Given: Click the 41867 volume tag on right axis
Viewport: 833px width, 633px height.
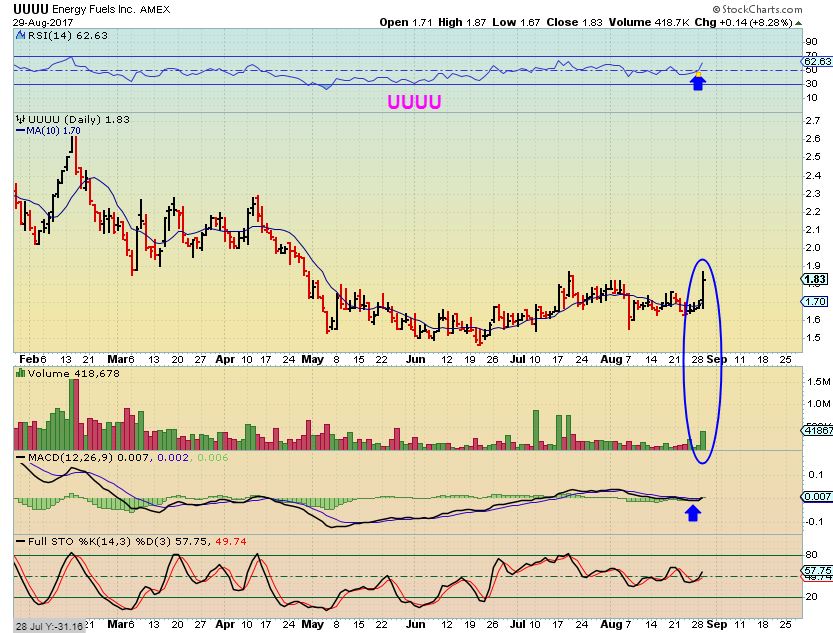Looking at the screenshot, I should point(818,430).
